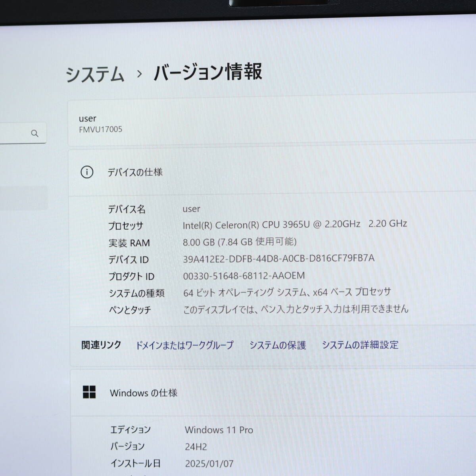
Task: Click the プロダクト ID label
Action: pos(132,276)
